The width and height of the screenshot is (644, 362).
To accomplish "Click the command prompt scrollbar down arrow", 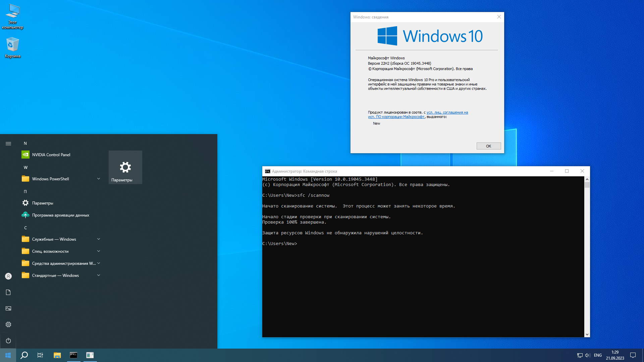I will 587,334.
